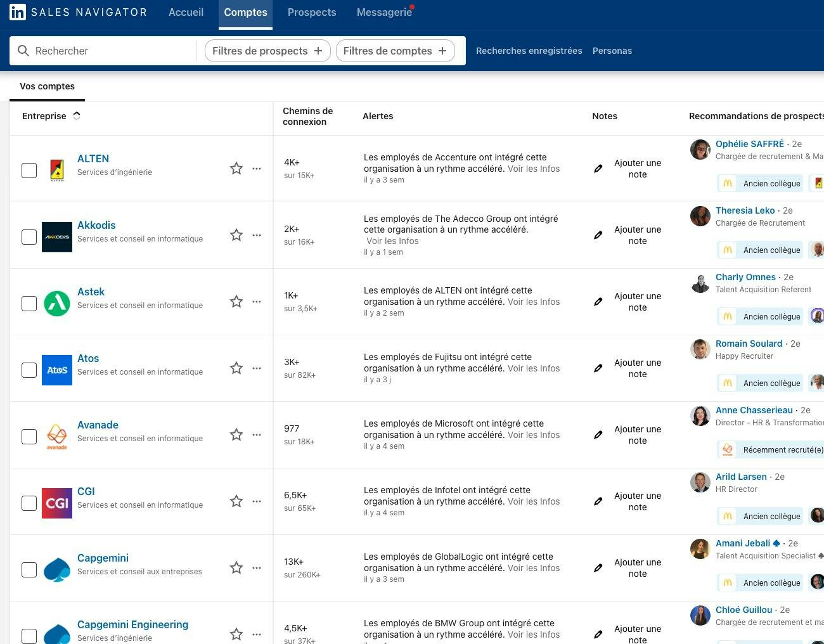Click the Avanade company logo

57,437
